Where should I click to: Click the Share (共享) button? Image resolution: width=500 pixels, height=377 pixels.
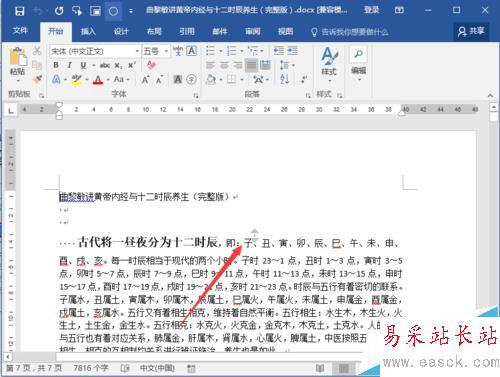(x=471, y=32)
